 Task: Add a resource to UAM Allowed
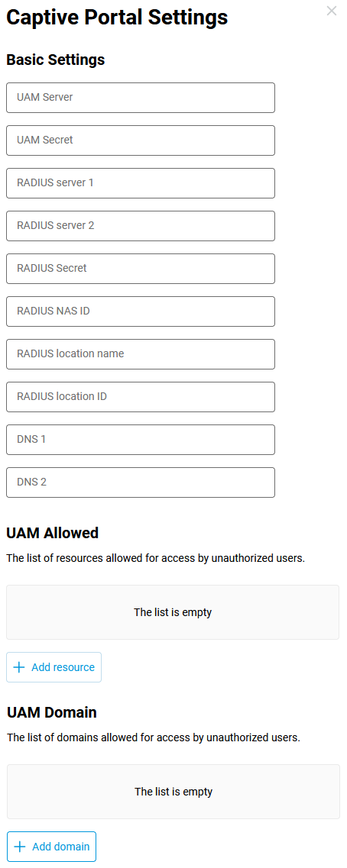click(54, 667)
